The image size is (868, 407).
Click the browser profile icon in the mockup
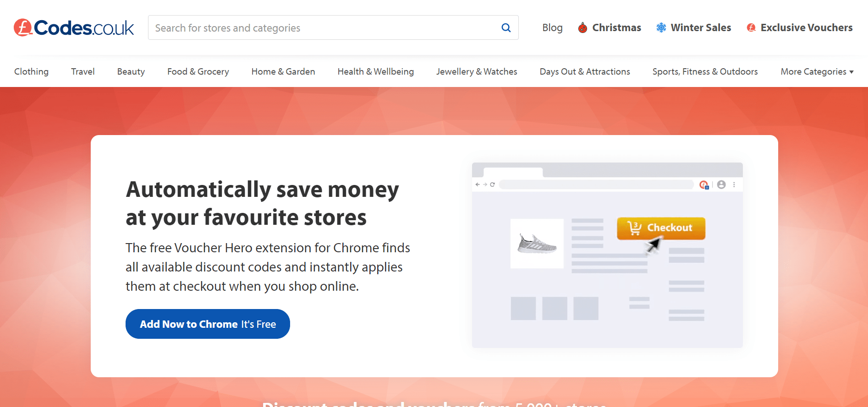pos(722,185)
